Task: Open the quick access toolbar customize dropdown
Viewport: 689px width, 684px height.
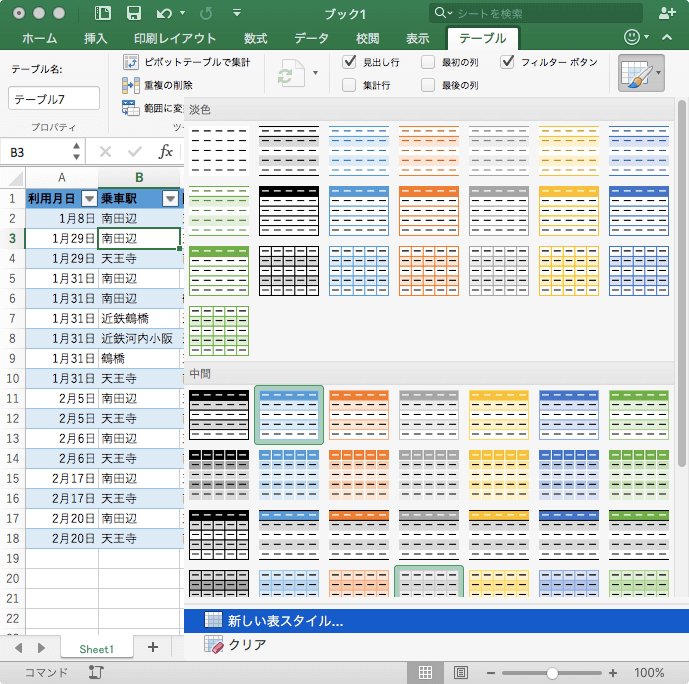Action: [237, 13]
